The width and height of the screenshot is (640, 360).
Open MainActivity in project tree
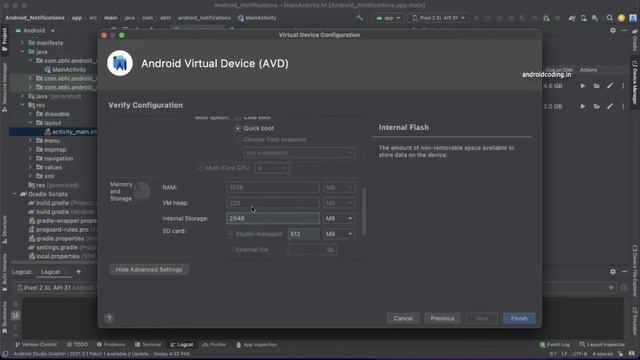click(65, 70)
